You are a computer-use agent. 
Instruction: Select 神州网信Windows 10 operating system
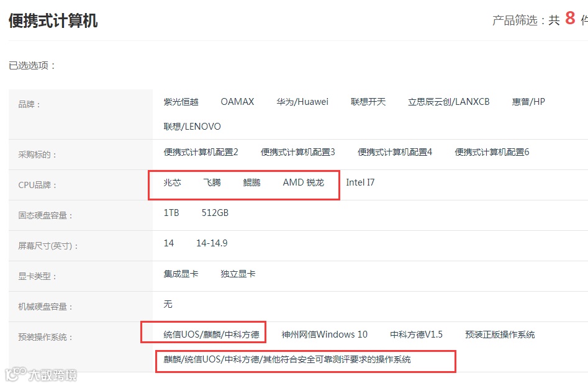point(324,334)
